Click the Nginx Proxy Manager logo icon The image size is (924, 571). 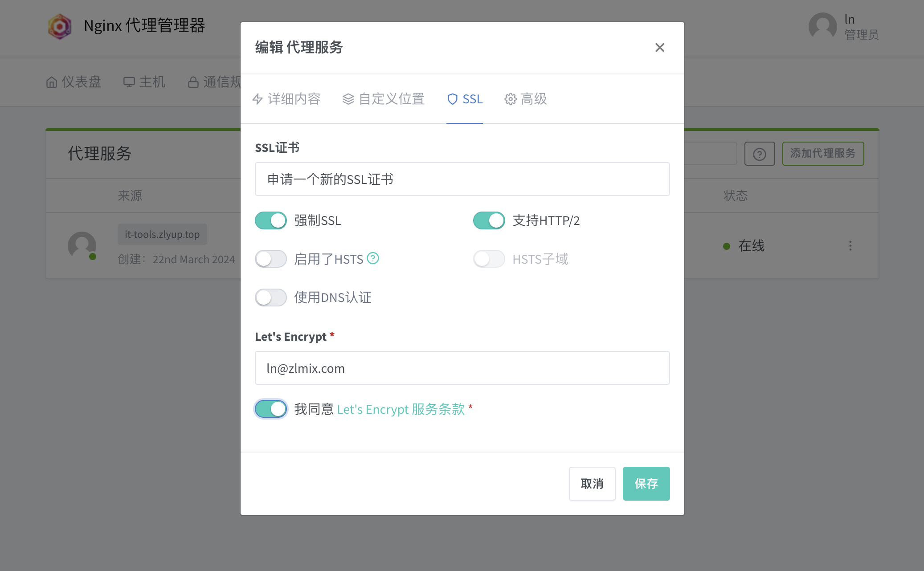tap(60, 26)
